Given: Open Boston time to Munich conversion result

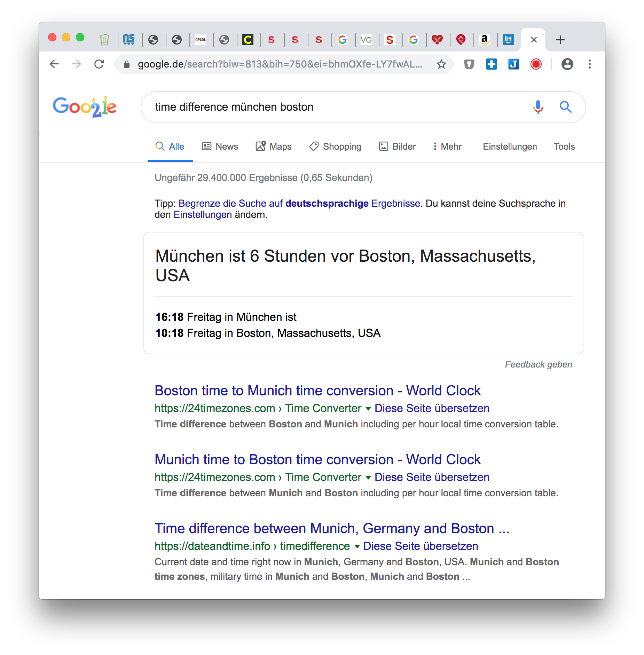Looking at the screenshot, I should (317, 390).
